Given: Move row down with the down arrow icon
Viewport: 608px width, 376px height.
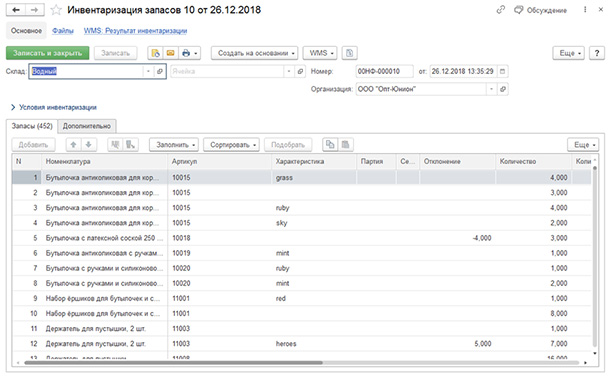Looking at the screenshot, I should click(x=88, y=145).
